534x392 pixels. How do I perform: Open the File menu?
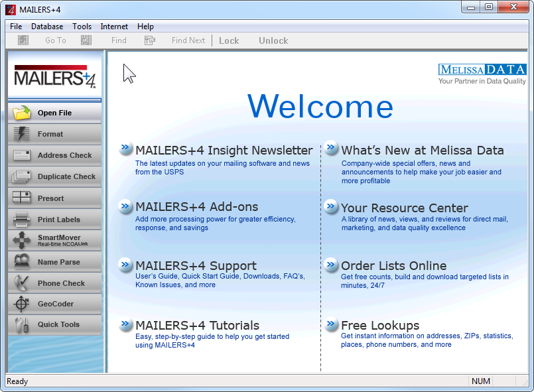[x=16, y=27]
